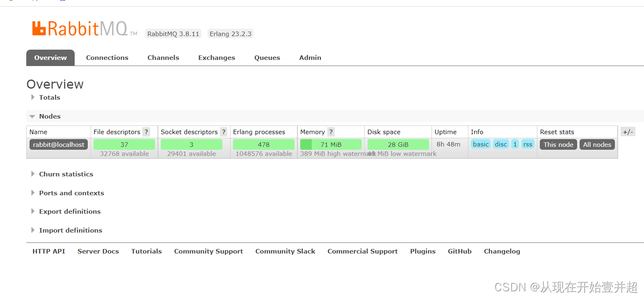The height and width of the screenshot is (297, 644).
Task: Open the Server Docs link
Action: 98,251
